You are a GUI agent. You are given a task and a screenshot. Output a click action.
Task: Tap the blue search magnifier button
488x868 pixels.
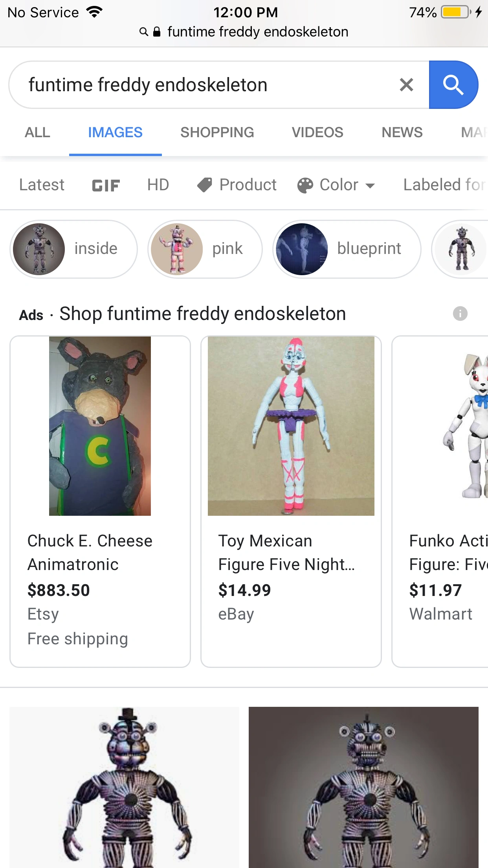coord(453,85)
